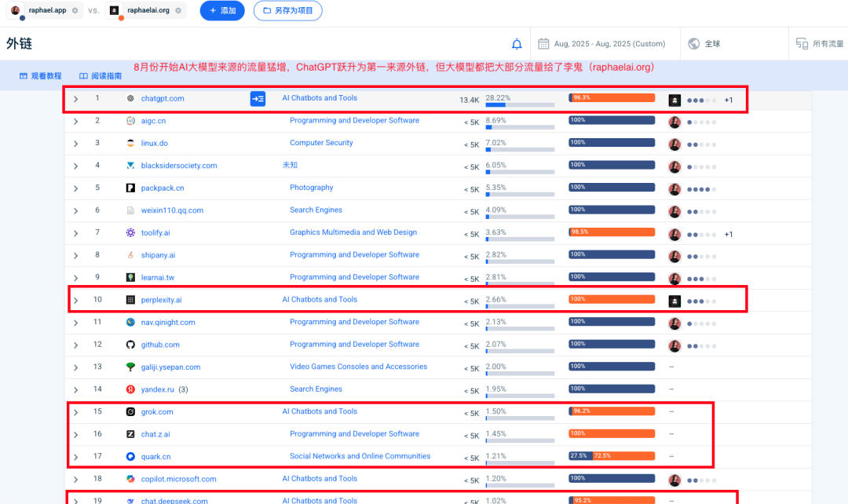
Task: Click the (3) count next to yandex.ru
Action: (x=183, y=389)
